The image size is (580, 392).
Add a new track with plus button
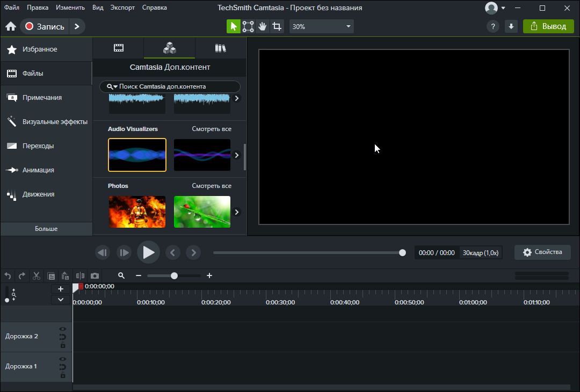[61, 289]
